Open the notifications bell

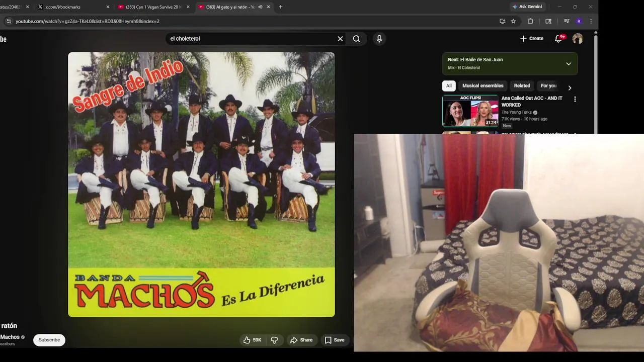558,39
